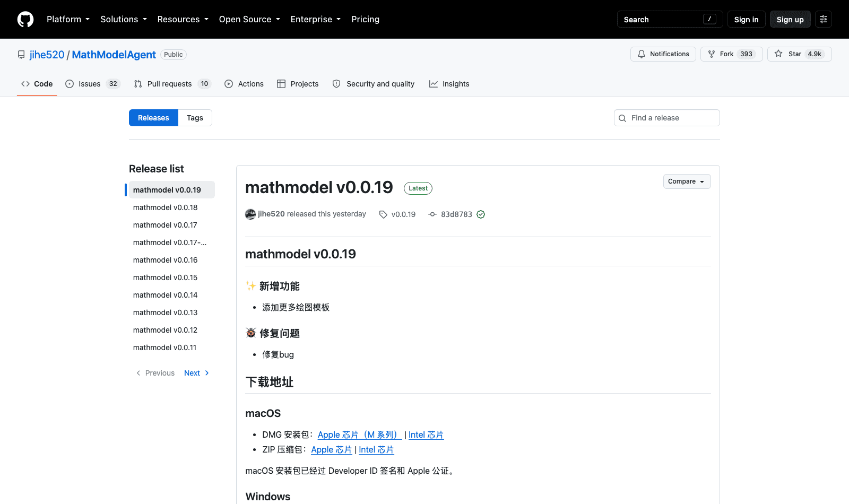The width and height of the screenshot is (849, 504).
Task: Open the MathModelAgent repository link
Action: [x=114, y=55]
